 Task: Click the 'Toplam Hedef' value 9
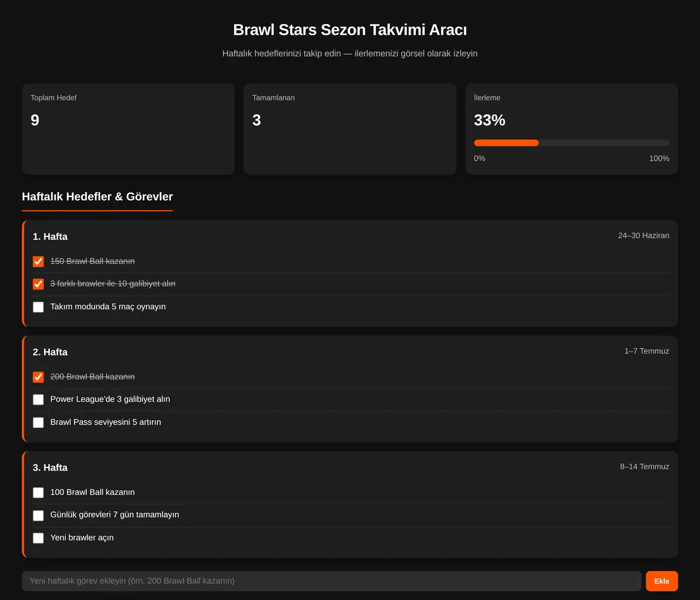pyautogui.click(x=35, y=120)
